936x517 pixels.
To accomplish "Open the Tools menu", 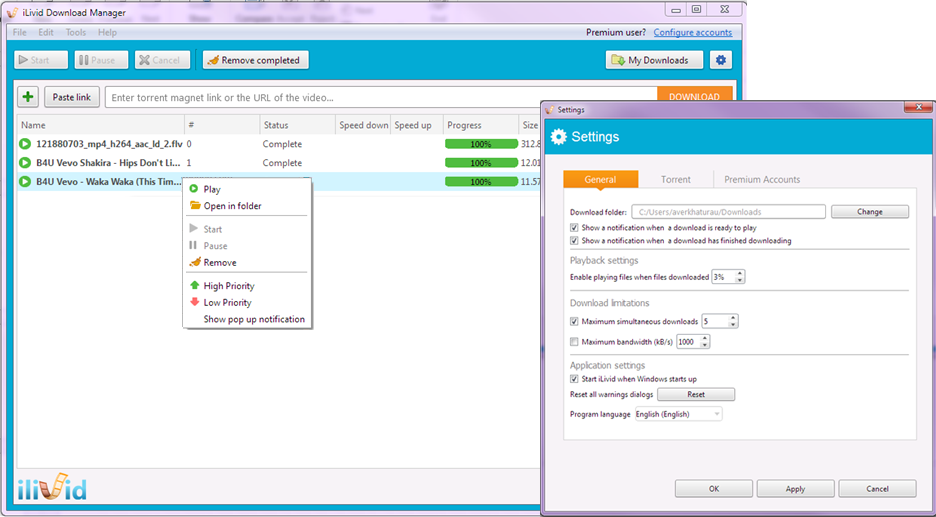I will coord(76,32).
